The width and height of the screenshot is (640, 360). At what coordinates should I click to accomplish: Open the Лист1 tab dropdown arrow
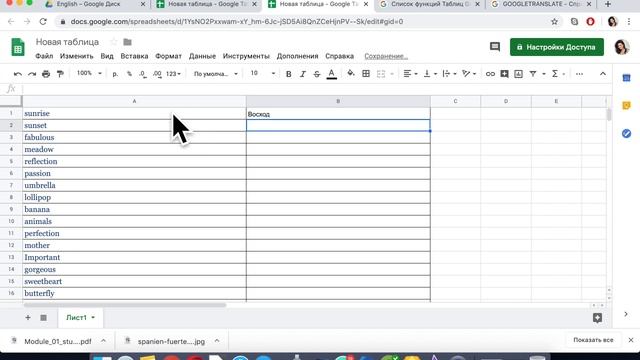(x=93, y=318)
